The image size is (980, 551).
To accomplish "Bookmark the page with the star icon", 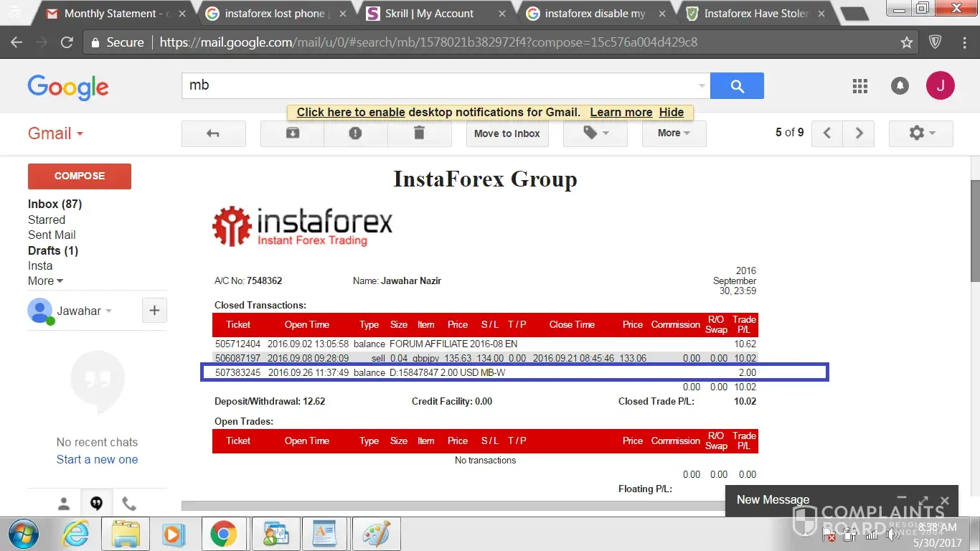I will (x=907, y=42).
